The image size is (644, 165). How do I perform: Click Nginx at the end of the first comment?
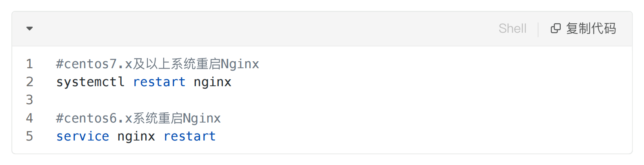(240, 64)
